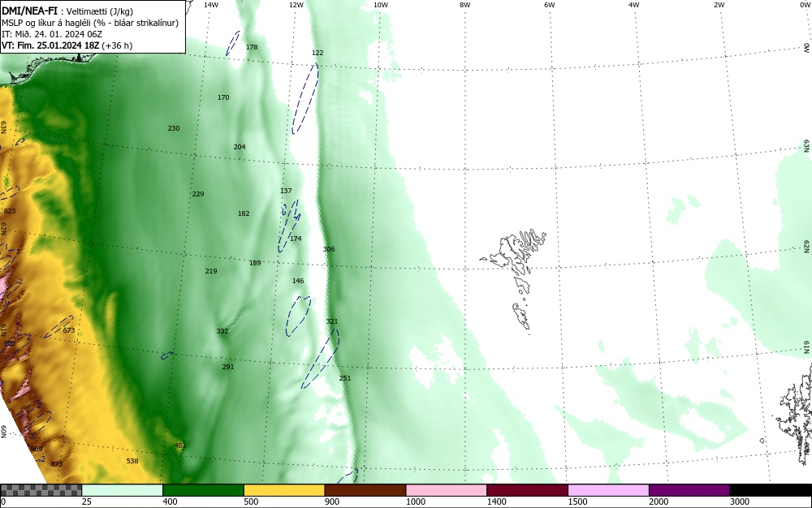Click the 14W longitude label
Screen dimensions: 812x508
211,5
